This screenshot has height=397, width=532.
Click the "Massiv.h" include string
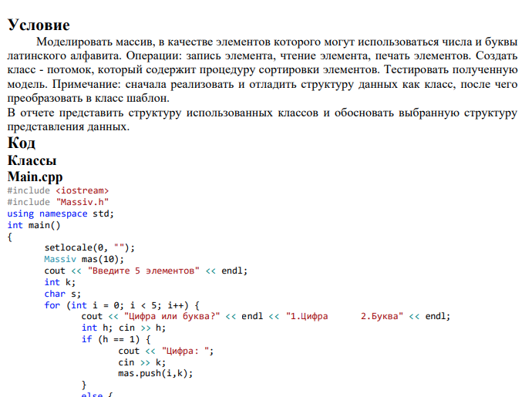click(82, 202)
